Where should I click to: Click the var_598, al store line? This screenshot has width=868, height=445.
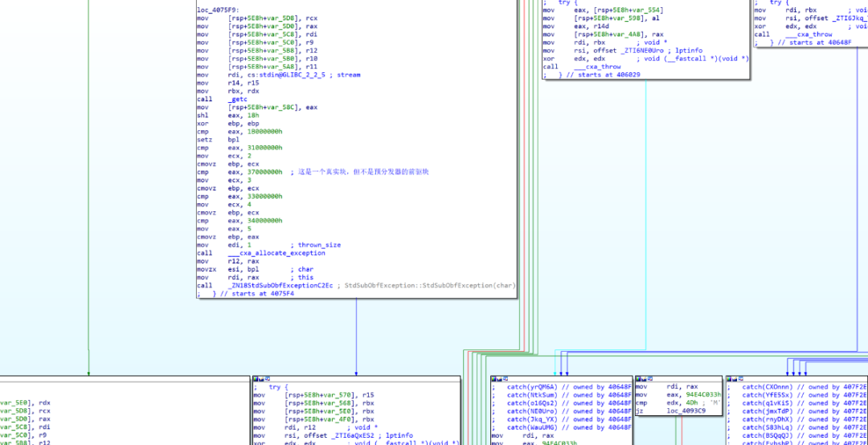(600, 18)
